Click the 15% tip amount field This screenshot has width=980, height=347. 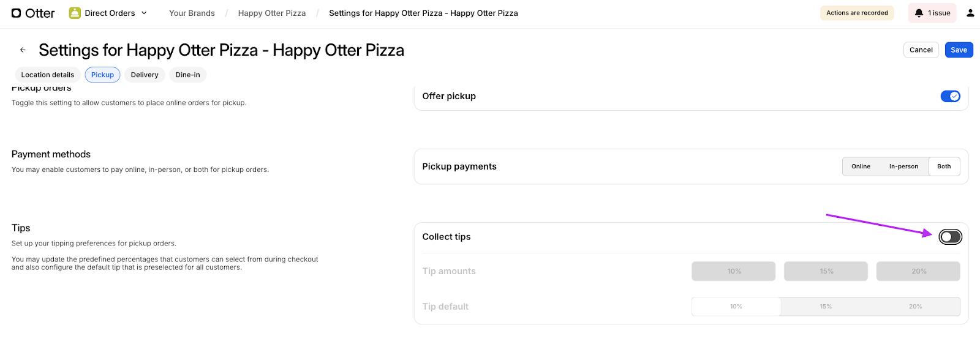pyautogui.click(x=826, y=271)
